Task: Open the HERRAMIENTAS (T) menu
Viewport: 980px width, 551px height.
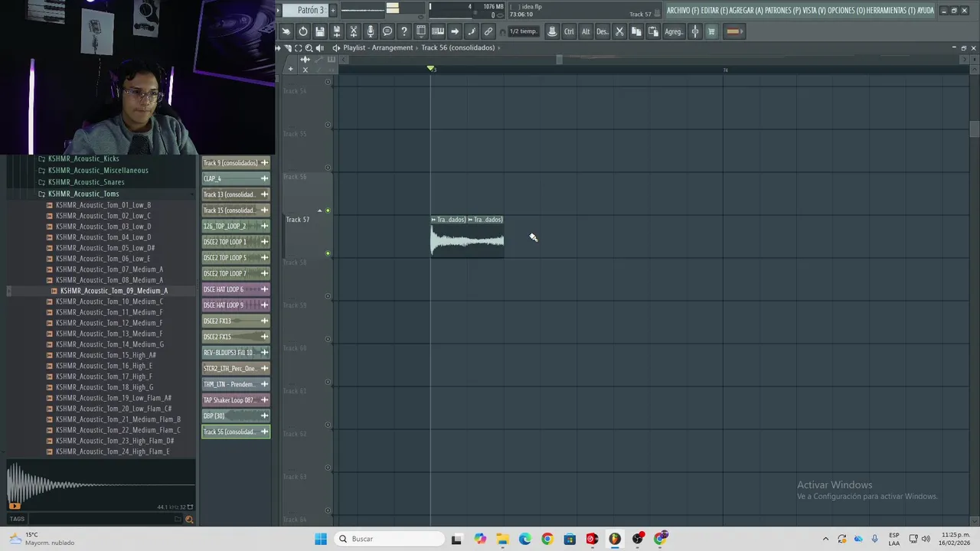Action: point(891,11)
